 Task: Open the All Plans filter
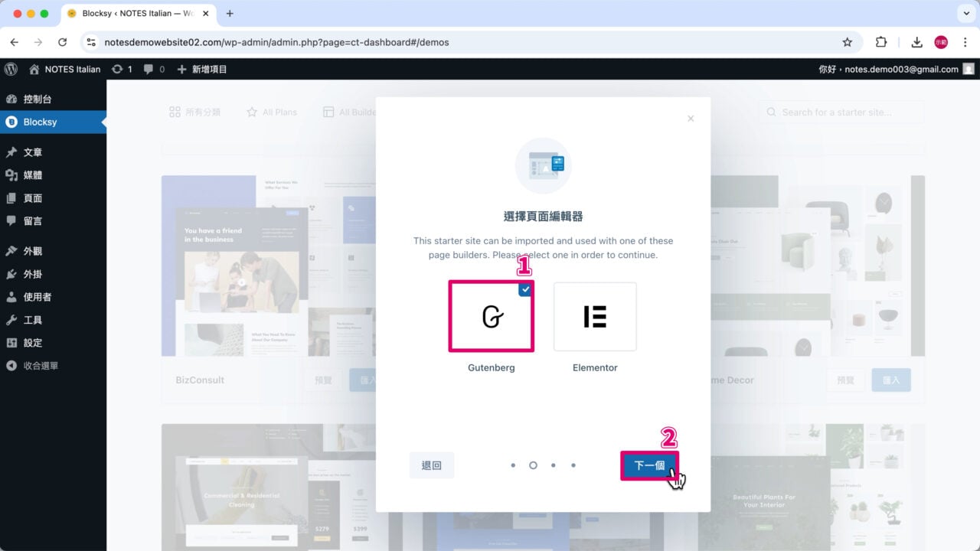(272, 112)
